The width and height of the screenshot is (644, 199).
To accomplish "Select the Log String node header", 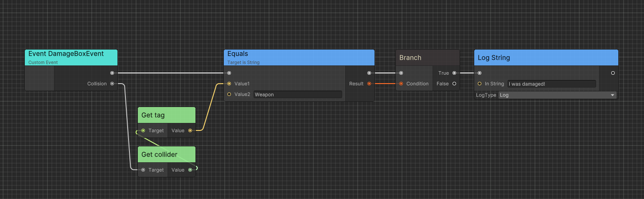I will pyautogui.click(x=546, y=58).
